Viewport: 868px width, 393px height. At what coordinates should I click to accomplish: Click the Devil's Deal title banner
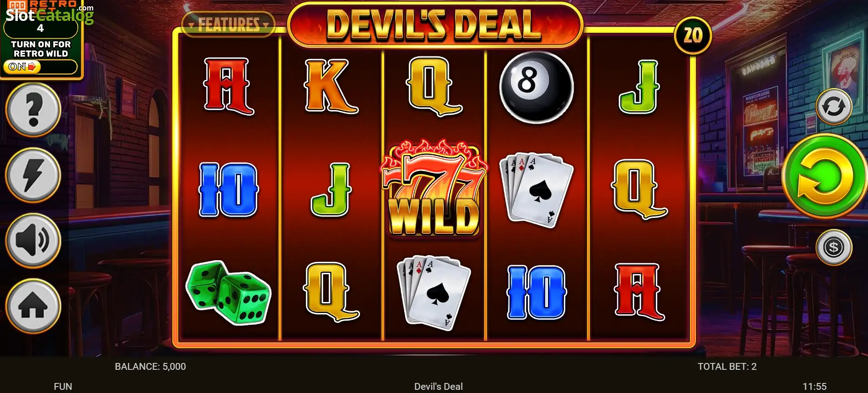coord(435,25)
